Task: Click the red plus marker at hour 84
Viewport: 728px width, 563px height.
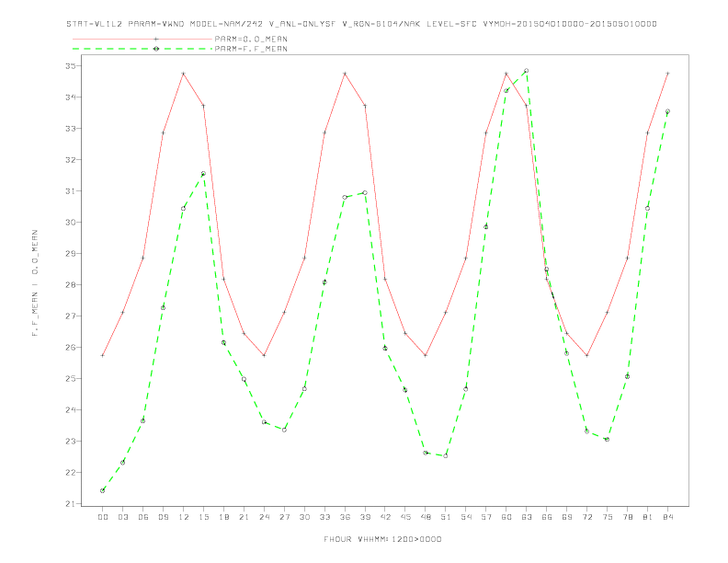Action: [667, 74]
